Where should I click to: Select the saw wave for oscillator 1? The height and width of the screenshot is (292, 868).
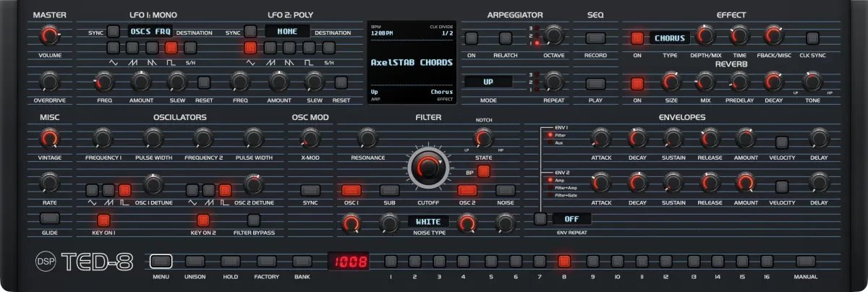tap(109, 190)
